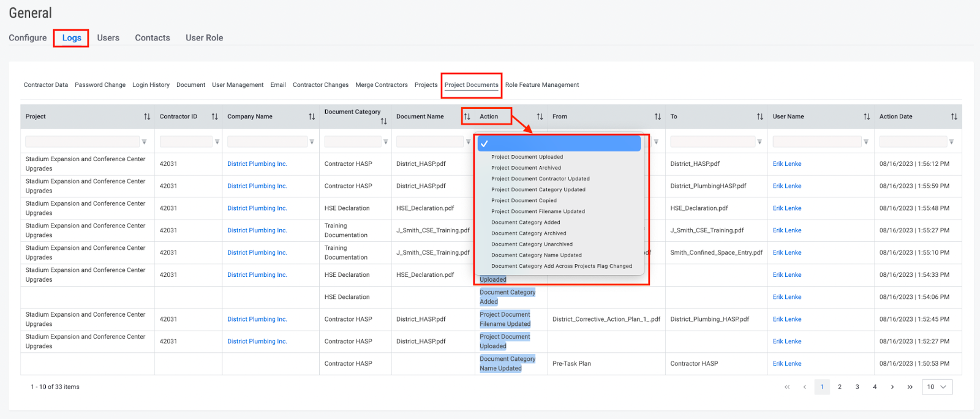Click the '1 - 10 of 33 items' text
The image size is (980, 419).
(x=55, y=387)
